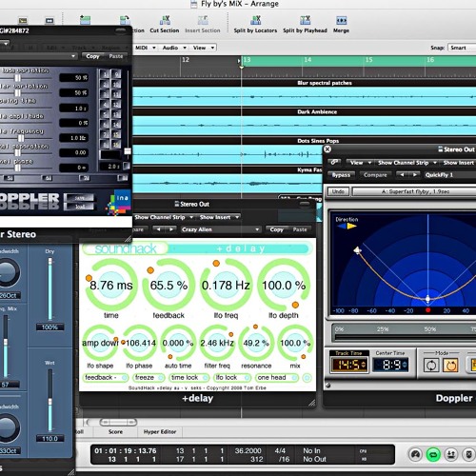Open the MIDI dropdown menu

pos(146,48)
